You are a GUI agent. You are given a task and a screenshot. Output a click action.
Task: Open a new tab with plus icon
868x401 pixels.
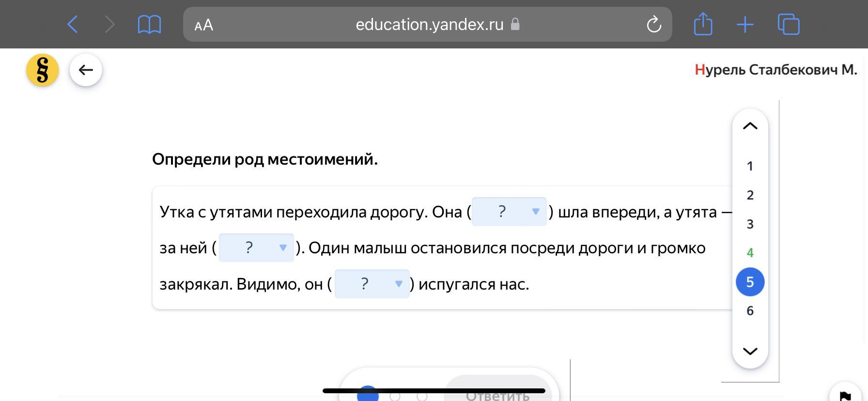click(745, 25)
